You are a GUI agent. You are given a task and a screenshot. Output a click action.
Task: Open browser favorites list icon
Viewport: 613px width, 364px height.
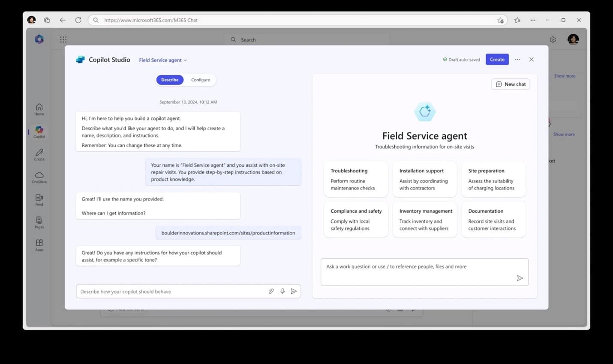(517, 20)
